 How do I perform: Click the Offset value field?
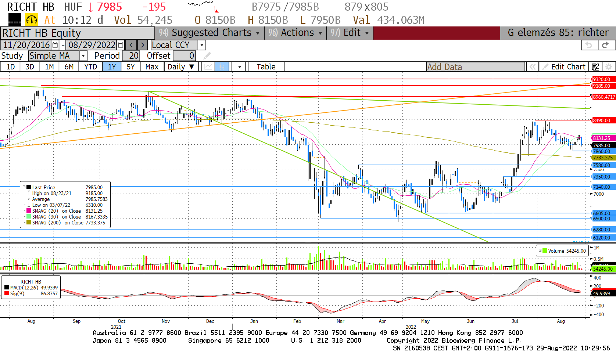point(184,56)
